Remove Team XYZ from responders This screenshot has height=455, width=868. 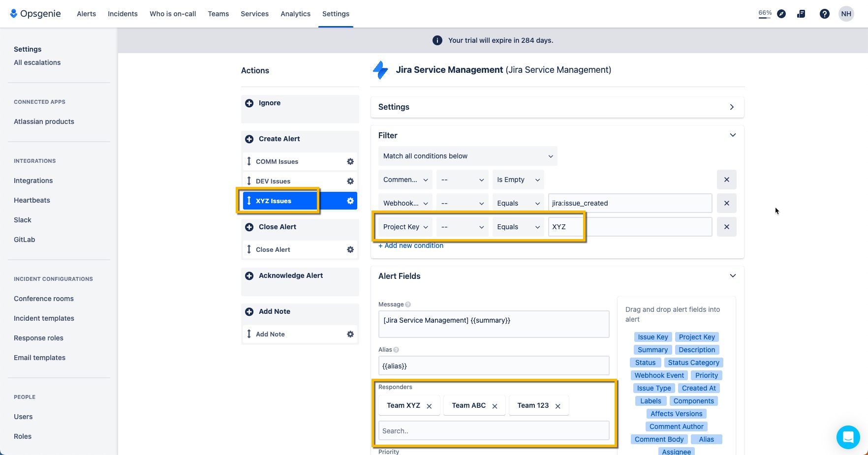pos(429,406)
